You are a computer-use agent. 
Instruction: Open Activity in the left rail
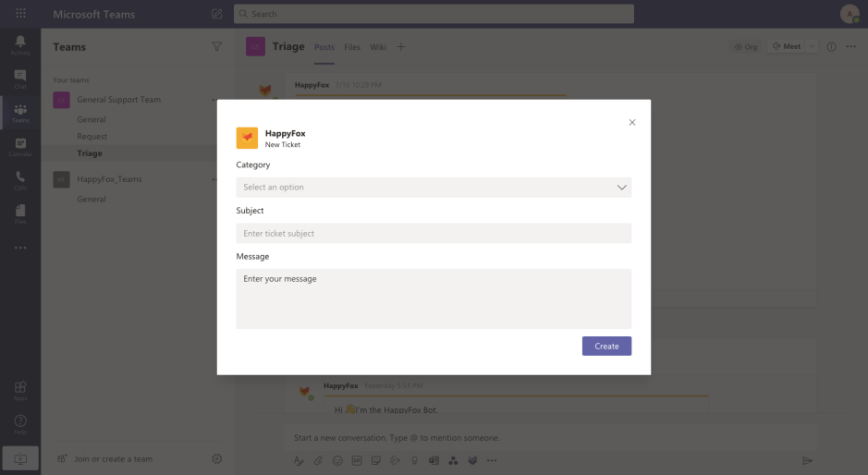tap(20, 45)
